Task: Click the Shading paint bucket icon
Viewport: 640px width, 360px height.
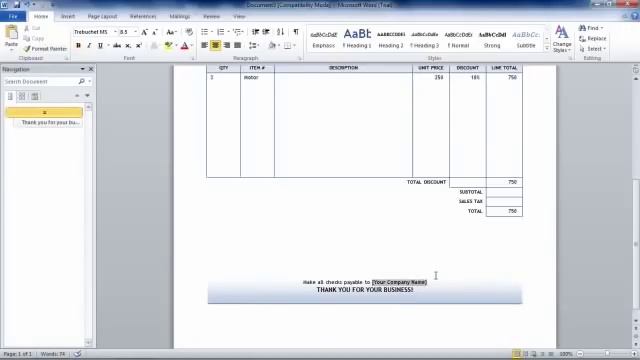Action: [272, 45]
